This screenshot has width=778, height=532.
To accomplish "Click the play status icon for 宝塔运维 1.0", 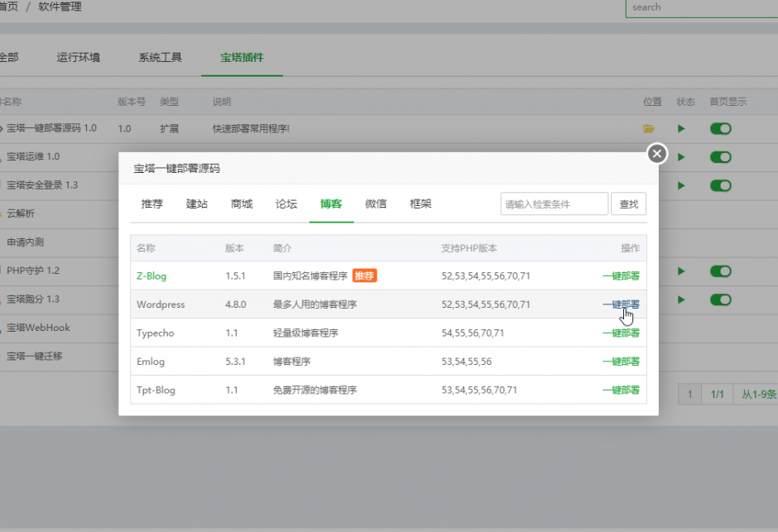I will (681, 157).
